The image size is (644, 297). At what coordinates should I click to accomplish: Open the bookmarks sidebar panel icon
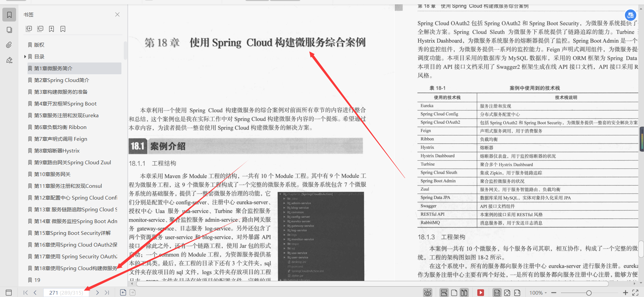click(x=9, y=15)
